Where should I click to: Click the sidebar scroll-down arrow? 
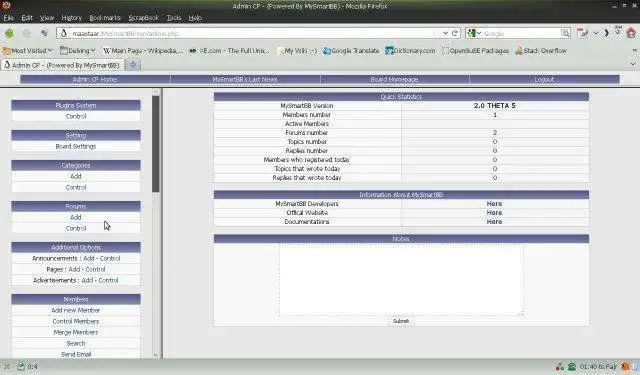(156, 355)
